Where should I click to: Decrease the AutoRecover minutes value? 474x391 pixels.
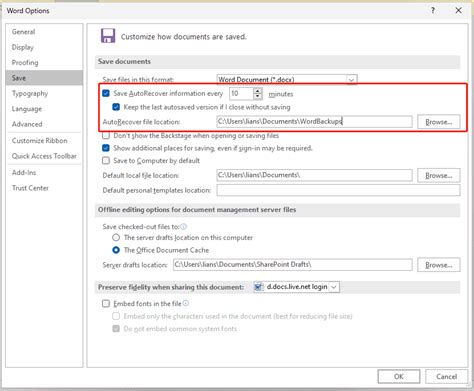tap(258, 97)
